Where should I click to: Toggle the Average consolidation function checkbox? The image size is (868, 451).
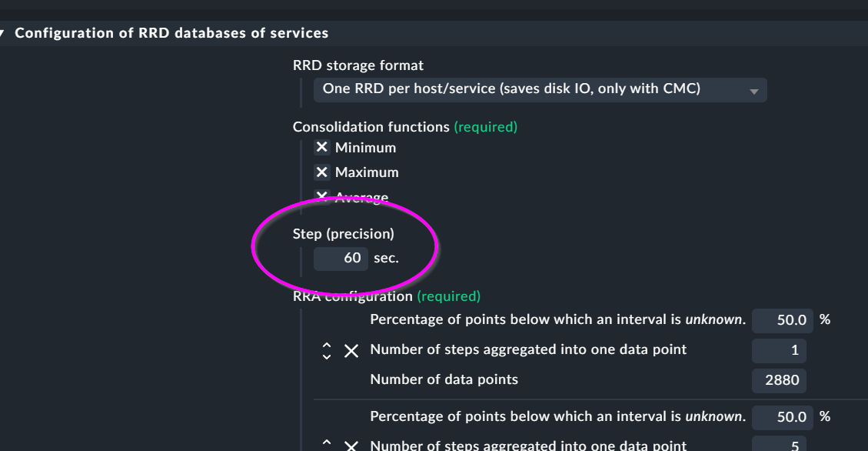pos(321,196)
